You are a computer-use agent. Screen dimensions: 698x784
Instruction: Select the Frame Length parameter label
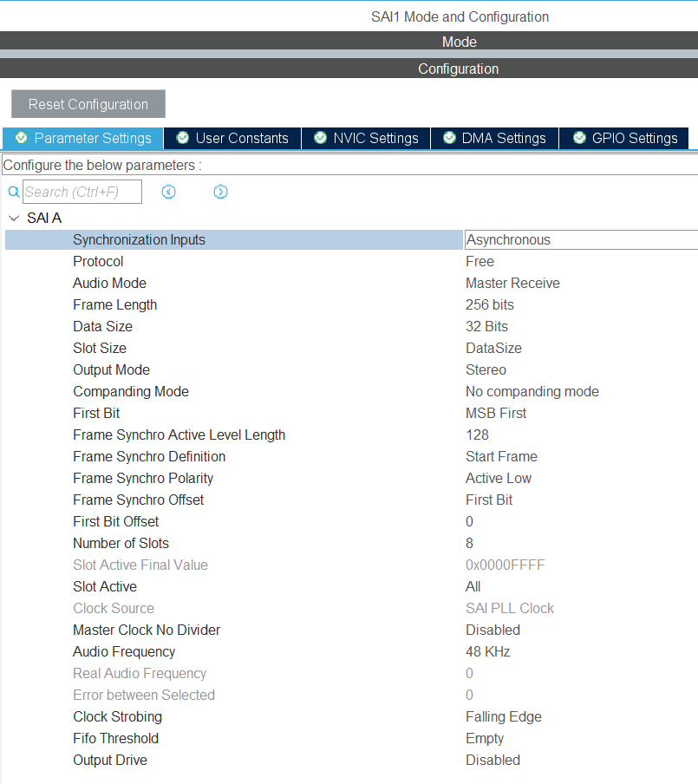pyautogui.click(x=115, y=304)
